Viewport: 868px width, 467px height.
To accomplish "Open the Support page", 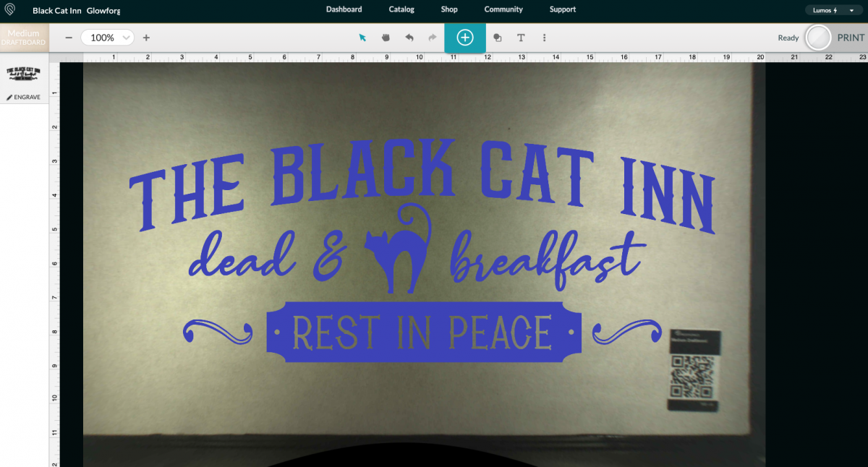I will (563, 9).
